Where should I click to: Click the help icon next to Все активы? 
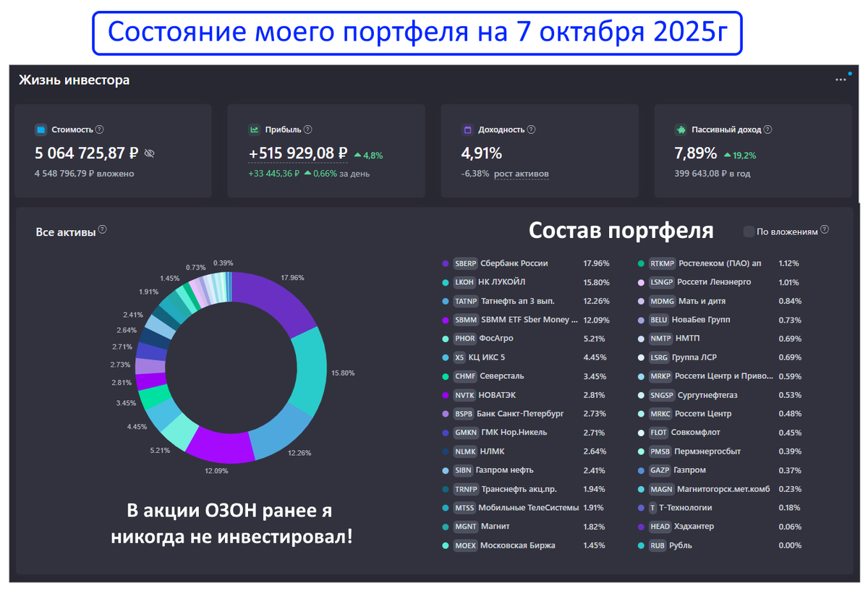103,230
